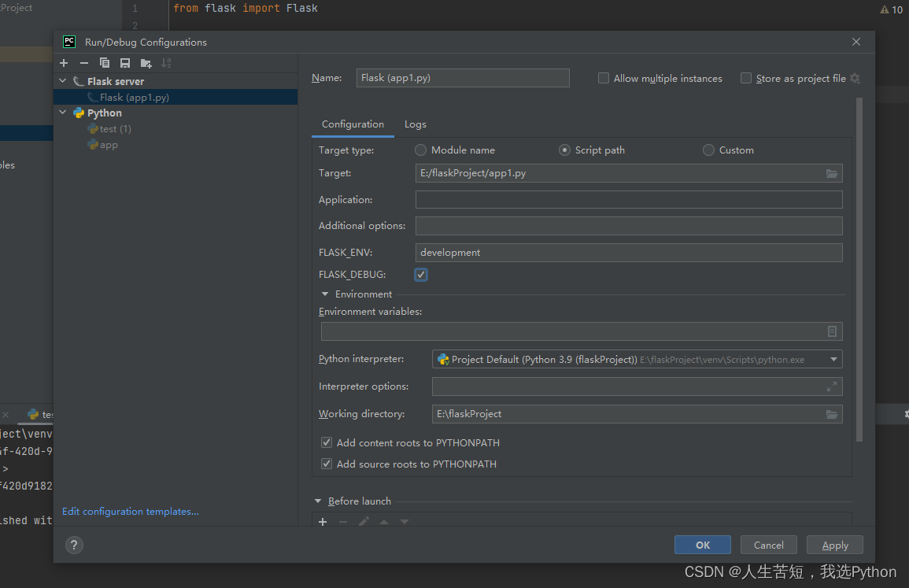Screen dimensions: 909x588
Task: Open Edit configuration templates link
Action: pos(131,512)
